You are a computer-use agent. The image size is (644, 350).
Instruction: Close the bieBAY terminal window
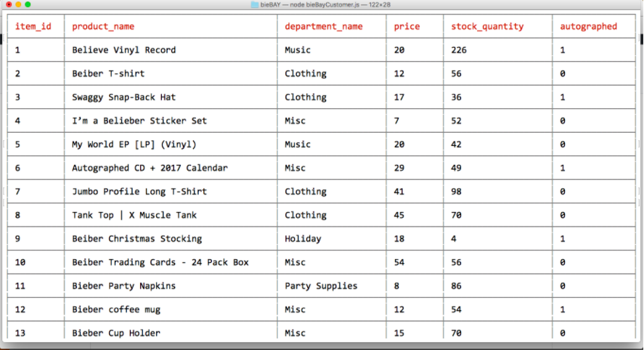pos(7,4)
